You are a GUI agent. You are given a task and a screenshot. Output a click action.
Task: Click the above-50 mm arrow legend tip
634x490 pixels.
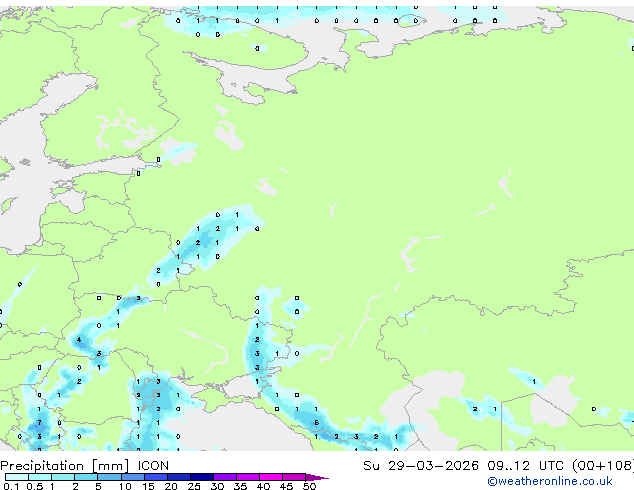tap(317, 477)
